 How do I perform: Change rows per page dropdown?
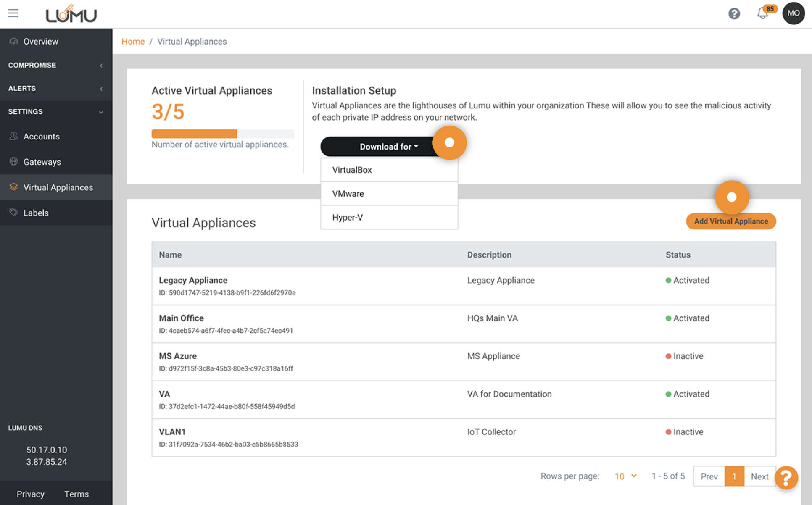point(625,476)
